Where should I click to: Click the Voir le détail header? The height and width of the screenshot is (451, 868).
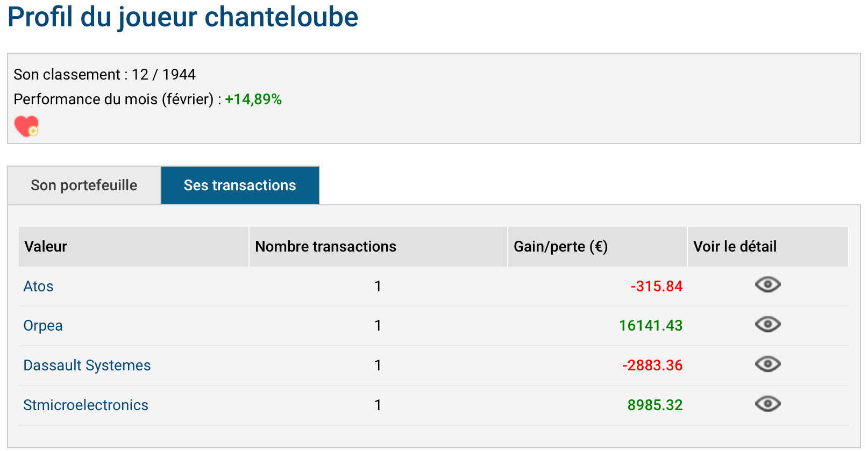point(768,247)
